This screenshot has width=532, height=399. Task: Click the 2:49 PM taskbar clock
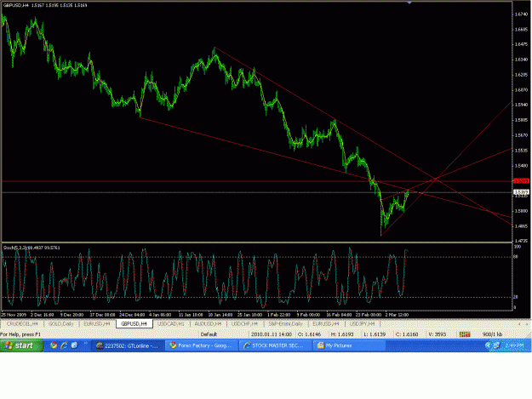(x=513, y=345)
